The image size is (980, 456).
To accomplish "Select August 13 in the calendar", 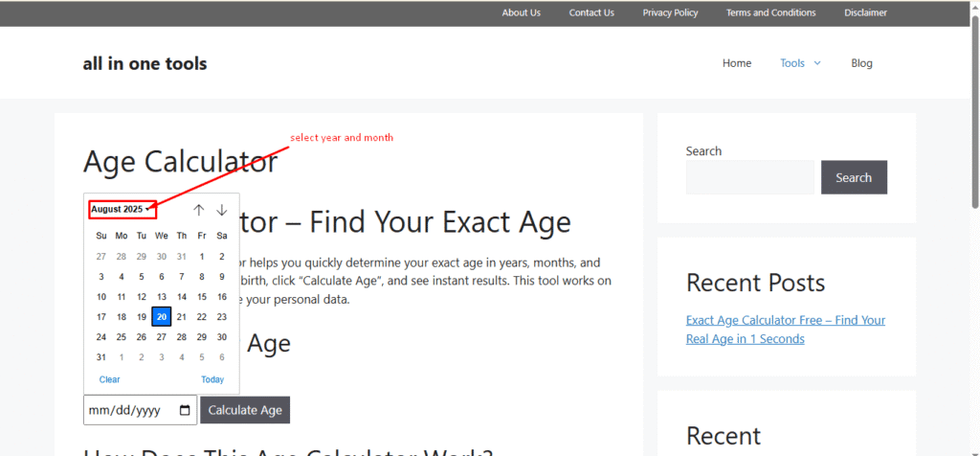I will pyautogui.click(x=161, y=297).
